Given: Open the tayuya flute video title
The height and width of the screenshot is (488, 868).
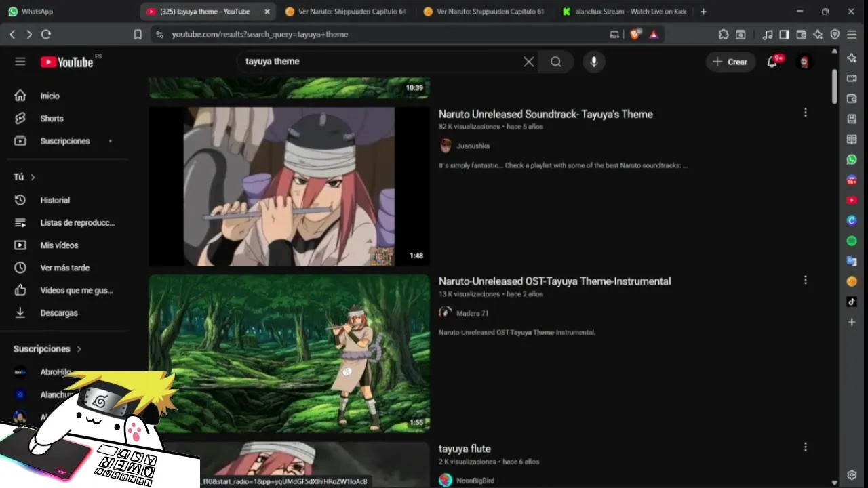Looking at the screenshot, I should 465,449.
